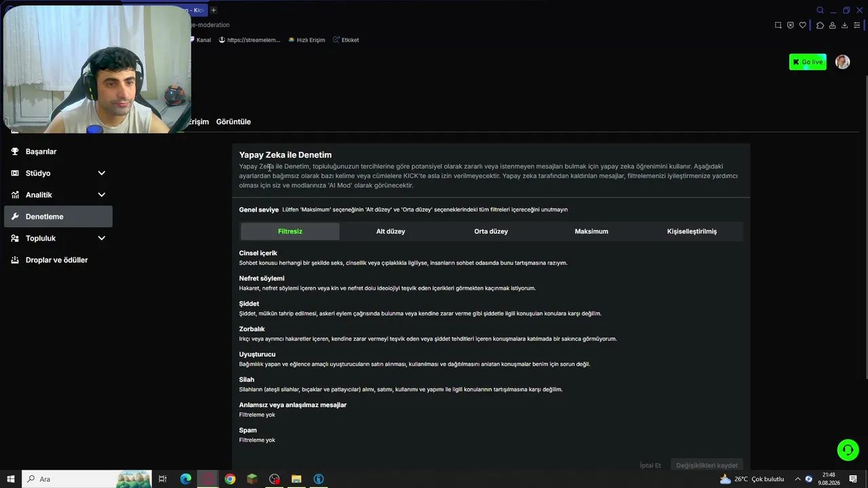
Task: Click the Yapay Zeka ile Denetim title
Action: 285,155
